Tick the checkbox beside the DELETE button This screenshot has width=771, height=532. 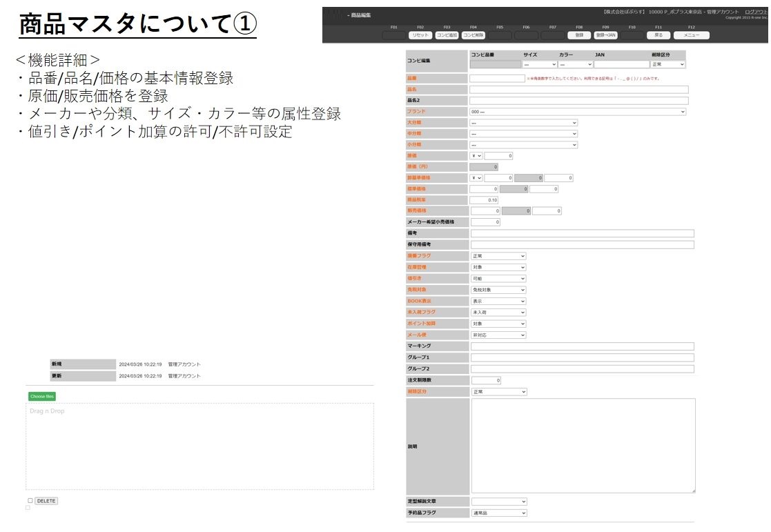point(30,501)
